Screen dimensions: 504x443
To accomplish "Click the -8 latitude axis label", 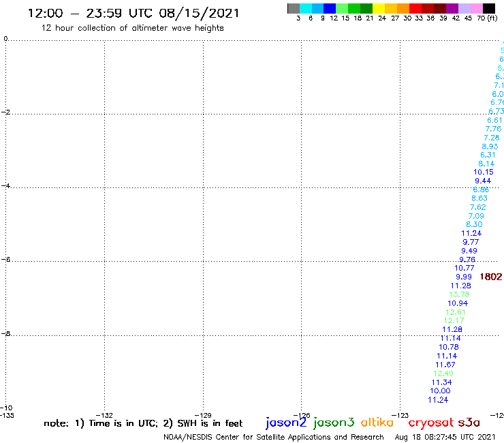I will pos(5,334).
